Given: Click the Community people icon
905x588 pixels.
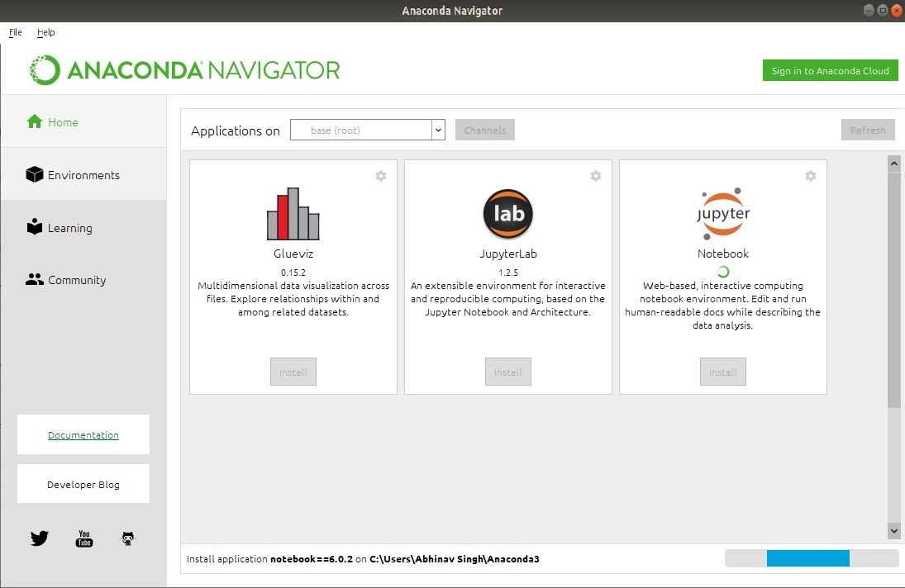Looking at the screenshot, I should [x=35, y=280].
